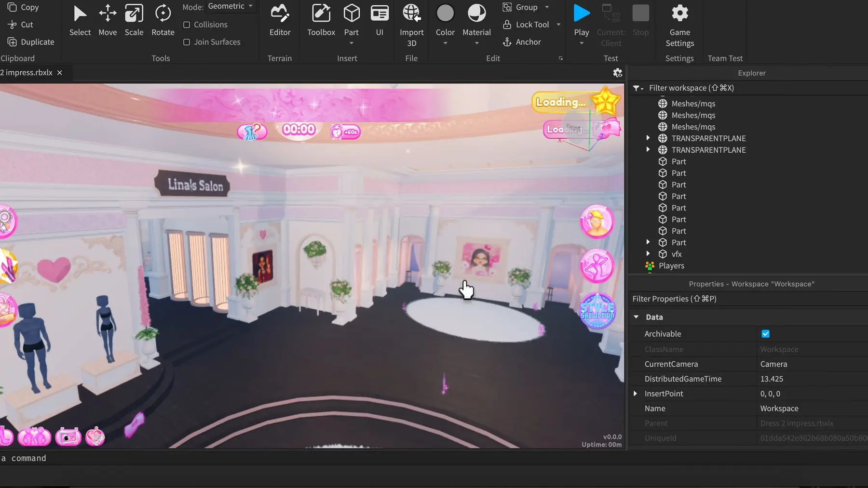The image size is (868, 488).
Task: Click the Filter Properties field
Action: 749,299
